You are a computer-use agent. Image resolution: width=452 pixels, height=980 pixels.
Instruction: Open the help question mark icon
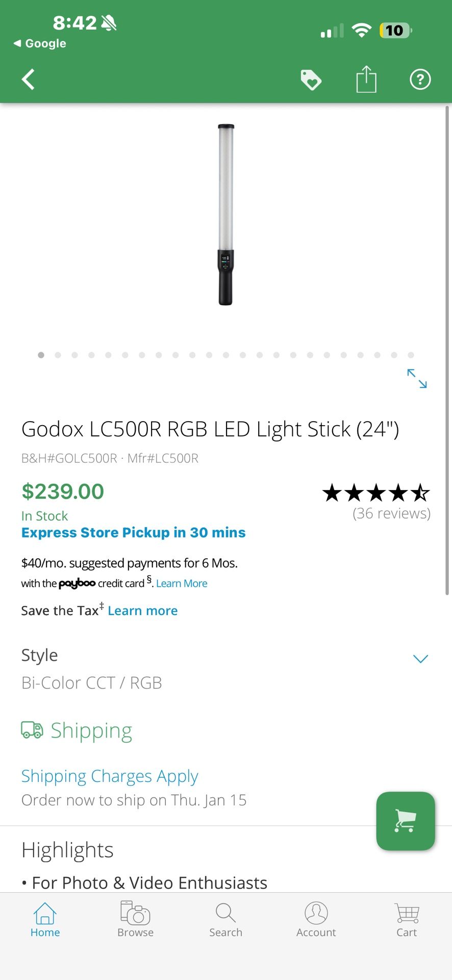click(x=420, y=80)
